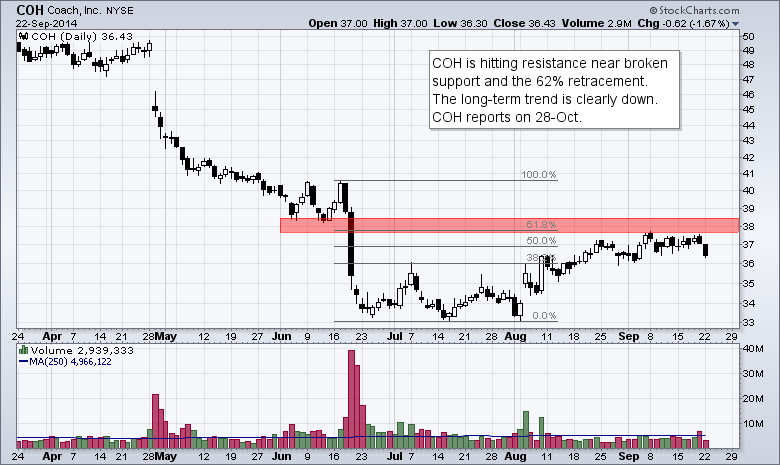Click the red resistance zone band

click(509, 225)
